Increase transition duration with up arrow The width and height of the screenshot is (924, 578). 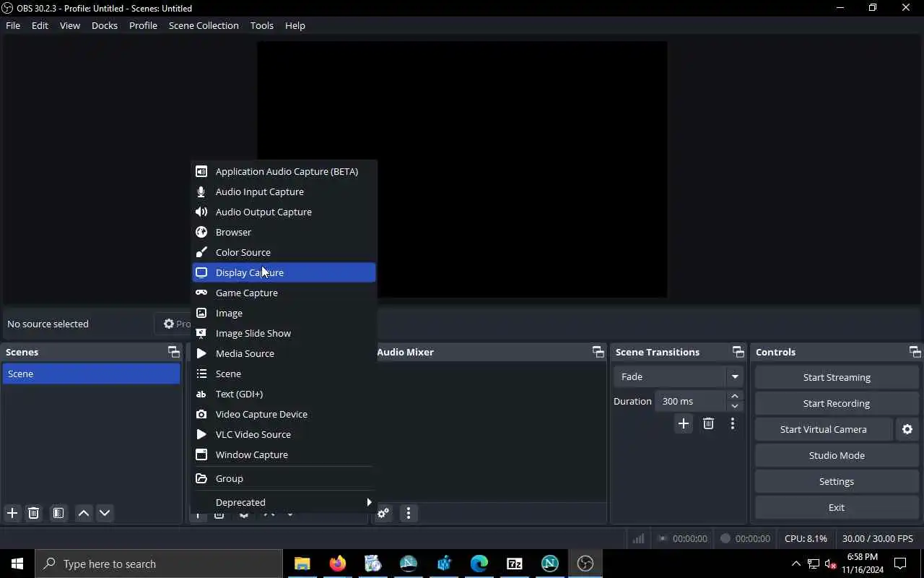(735, 396)
